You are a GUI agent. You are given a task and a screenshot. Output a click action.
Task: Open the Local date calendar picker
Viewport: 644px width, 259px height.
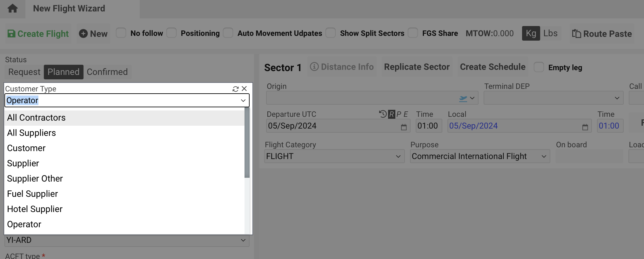(x=585, y=127)
